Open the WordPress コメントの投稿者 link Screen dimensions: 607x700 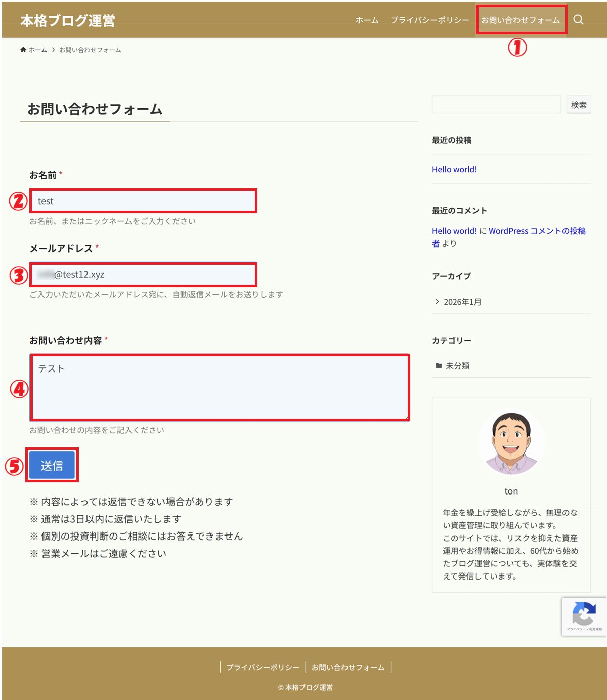(537, 231)
